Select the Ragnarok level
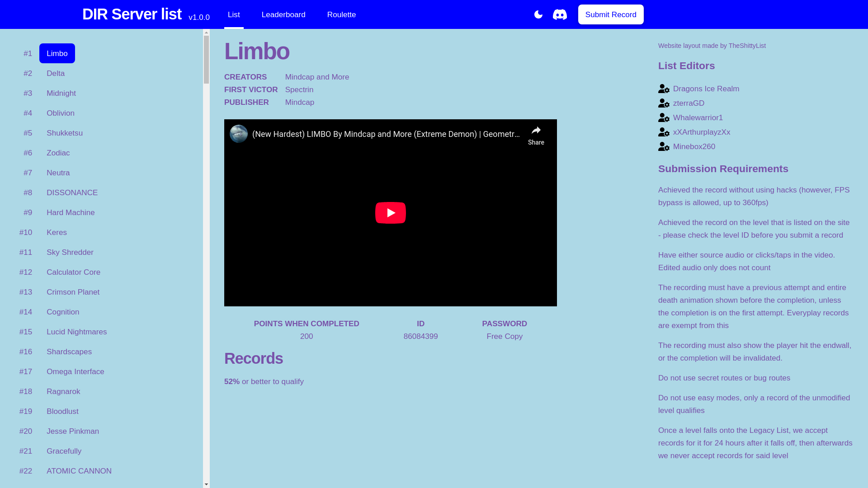Viewport: 868px width, 488px height. click(x=63, y=391)
